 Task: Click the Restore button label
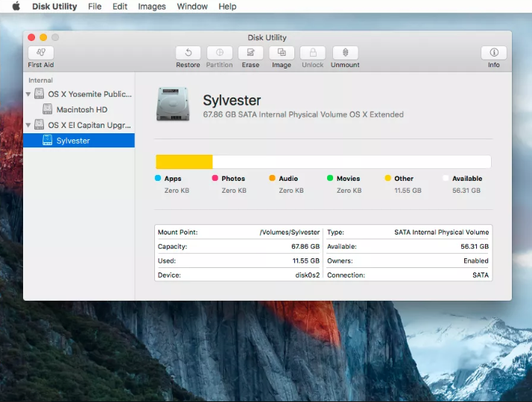pos(188,65)
